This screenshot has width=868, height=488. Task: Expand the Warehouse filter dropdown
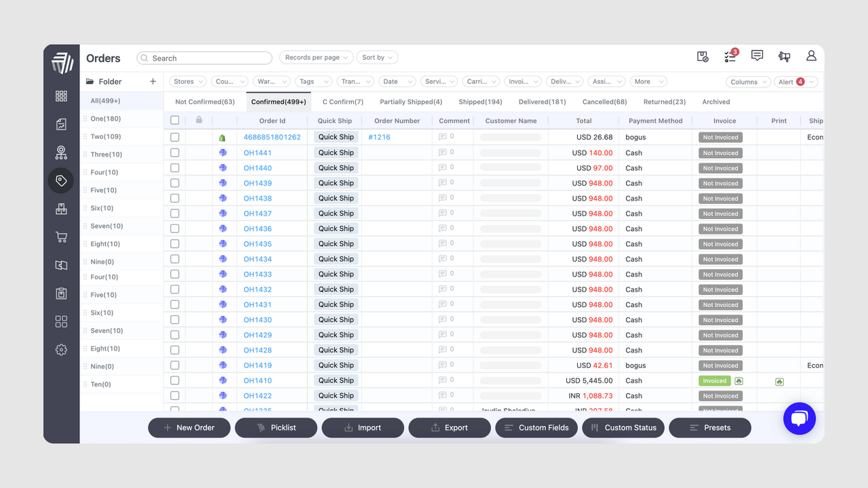(272, 81)
